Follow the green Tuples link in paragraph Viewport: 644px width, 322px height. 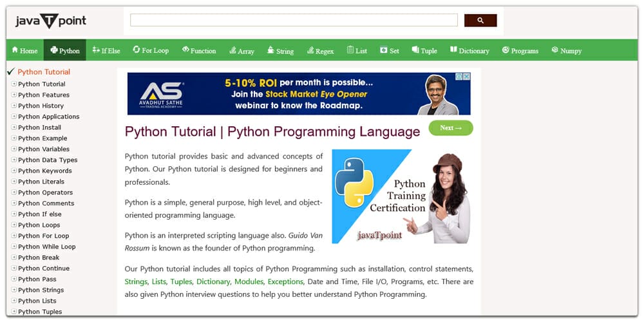(181, 282)
